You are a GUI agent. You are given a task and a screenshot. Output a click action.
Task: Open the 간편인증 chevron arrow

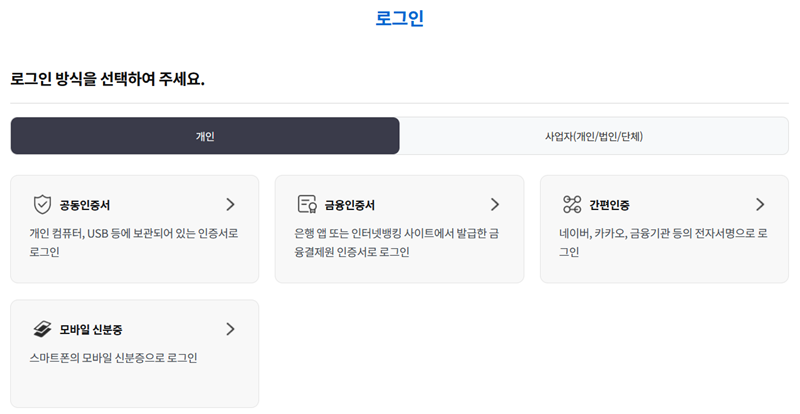point(760,205)
